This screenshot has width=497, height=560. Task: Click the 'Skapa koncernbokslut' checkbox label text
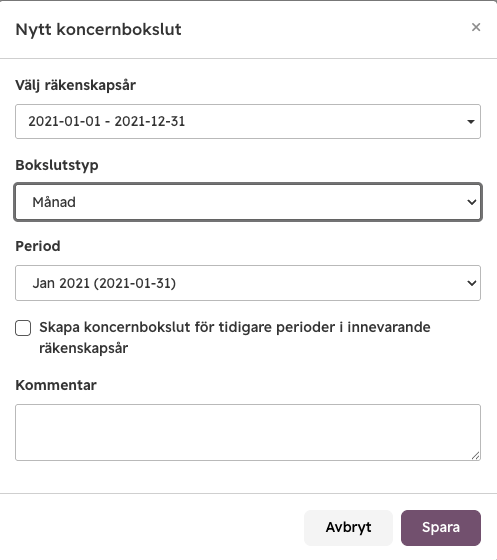235,338
